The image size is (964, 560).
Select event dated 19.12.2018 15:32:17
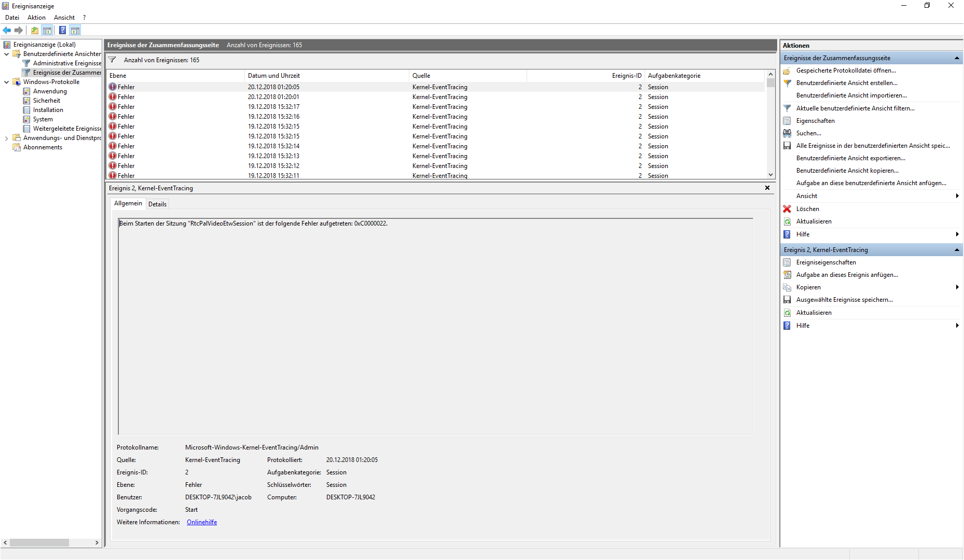pos(436,107)
